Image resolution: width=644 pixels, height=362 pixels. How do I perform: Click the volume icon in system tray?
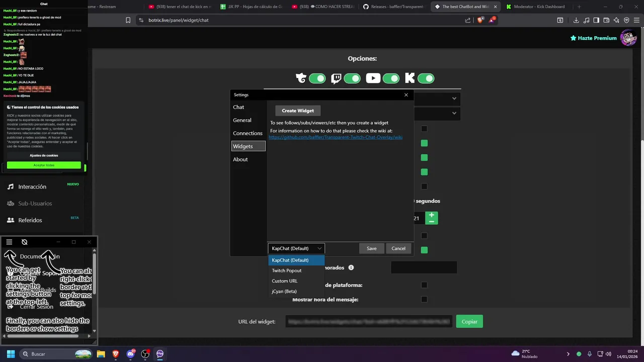coord(608,354)
